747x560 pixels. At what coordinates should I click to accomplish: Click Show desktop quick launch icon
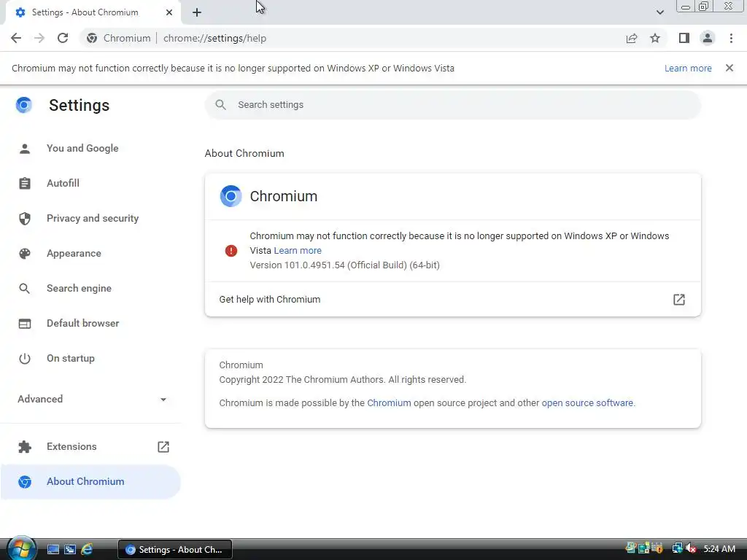[53, 550]
